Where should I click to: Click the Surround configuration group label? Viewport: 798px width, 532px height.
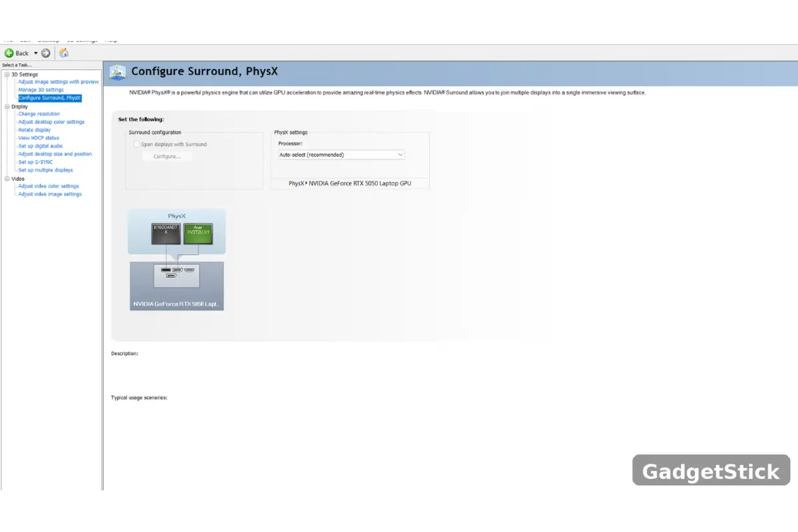[155, 132]
